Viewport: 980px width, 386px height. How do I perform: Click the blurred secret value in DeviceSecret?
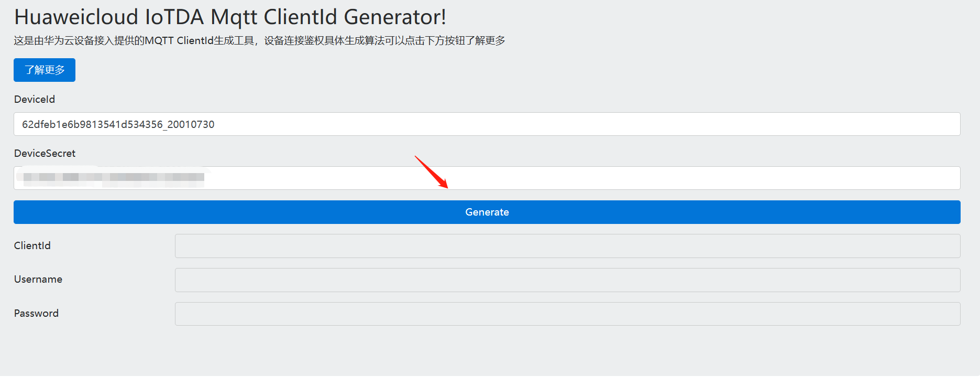pyautogui.click(x=113, y=177)
